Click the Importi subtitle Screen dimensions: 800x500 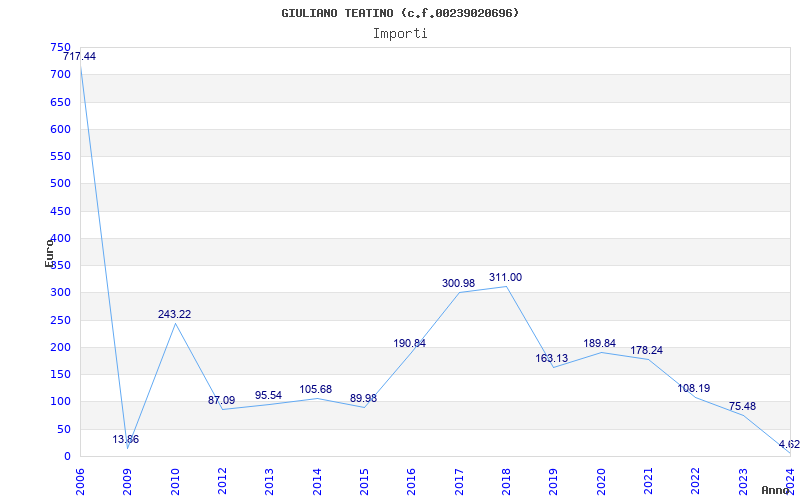click(x=400, y=34)
